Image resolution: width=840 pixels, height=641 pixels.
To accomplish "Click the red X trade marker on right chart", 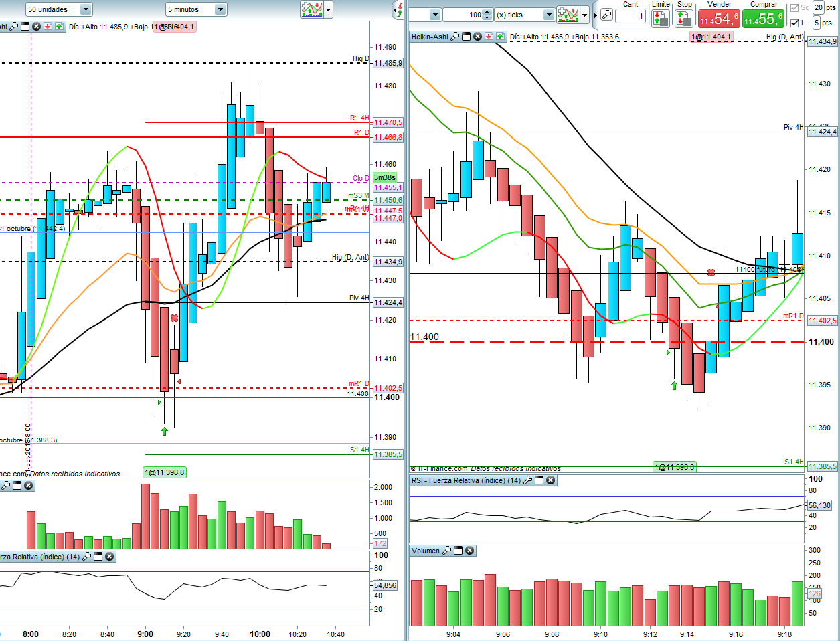I will (x=711, y=273).
